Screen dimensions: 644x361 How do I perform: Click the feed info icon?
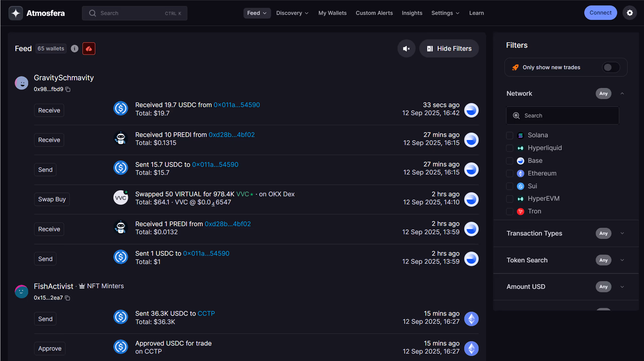coord(74,49)
